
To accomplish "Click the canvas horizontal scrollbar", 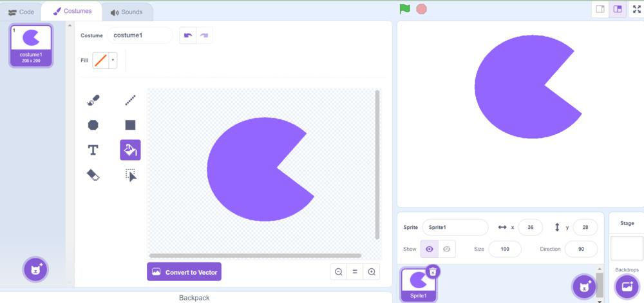I will [255, 256].
